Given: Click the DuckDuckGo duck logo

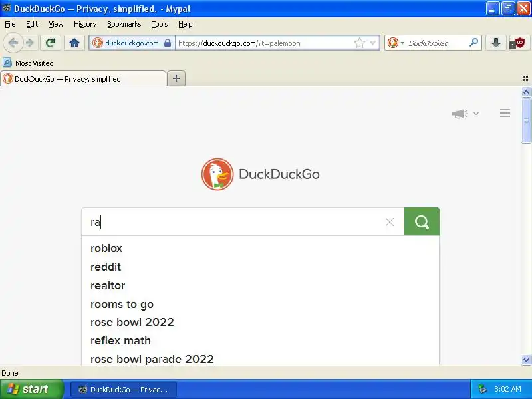Looking at the screenshot, I should pos(217,174).
